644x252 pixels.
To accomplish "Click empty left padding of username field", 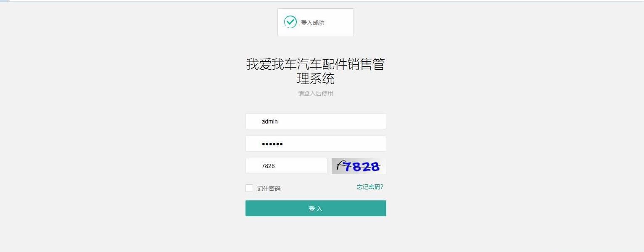I will coord(253,121).
